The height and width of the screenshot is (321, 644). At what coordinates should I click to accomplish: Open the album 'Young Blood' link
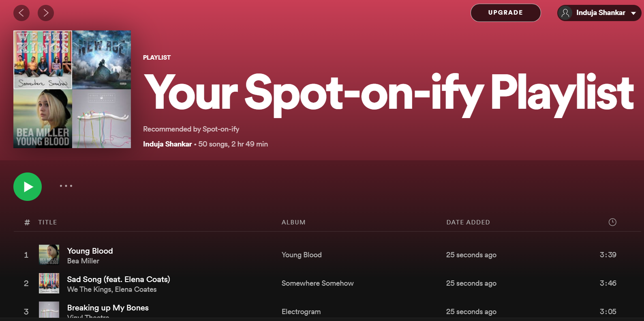(x=302, y=255)
